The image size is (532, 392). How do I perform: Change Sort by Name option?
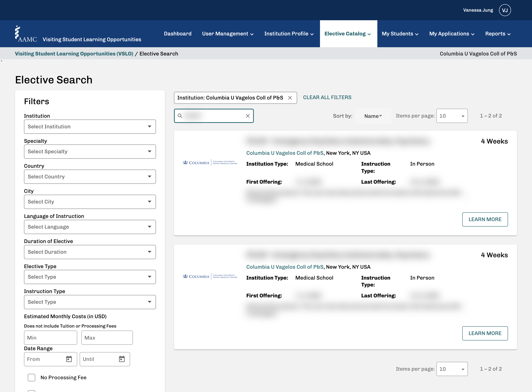coord(373,116)
